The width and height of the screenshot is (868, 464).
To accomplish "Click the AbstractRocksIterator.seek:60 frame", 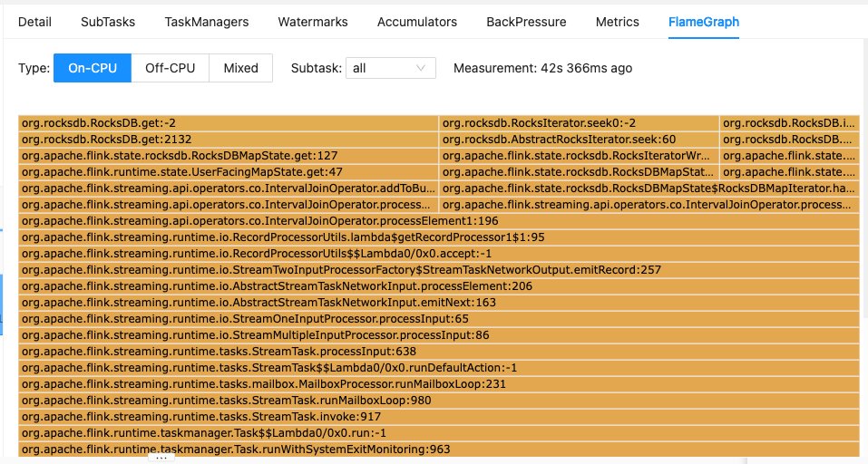I will click(579, 140).
